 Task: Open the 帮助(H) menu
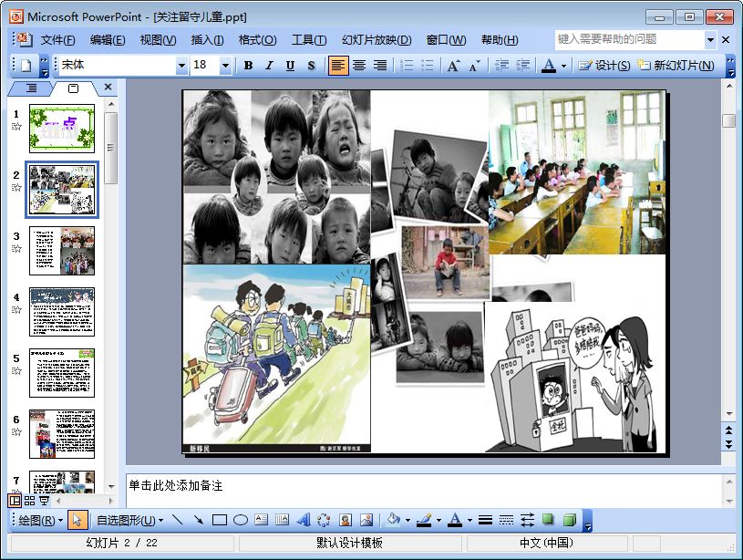[x=500, y=40]
